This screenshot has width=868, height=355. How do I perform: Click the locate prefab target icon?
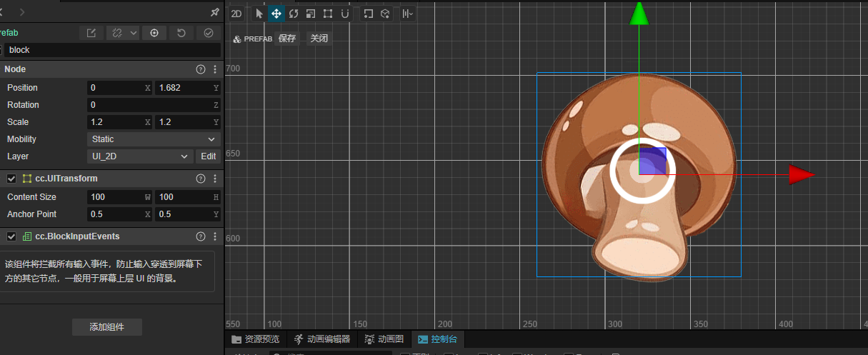coord(154,33)
